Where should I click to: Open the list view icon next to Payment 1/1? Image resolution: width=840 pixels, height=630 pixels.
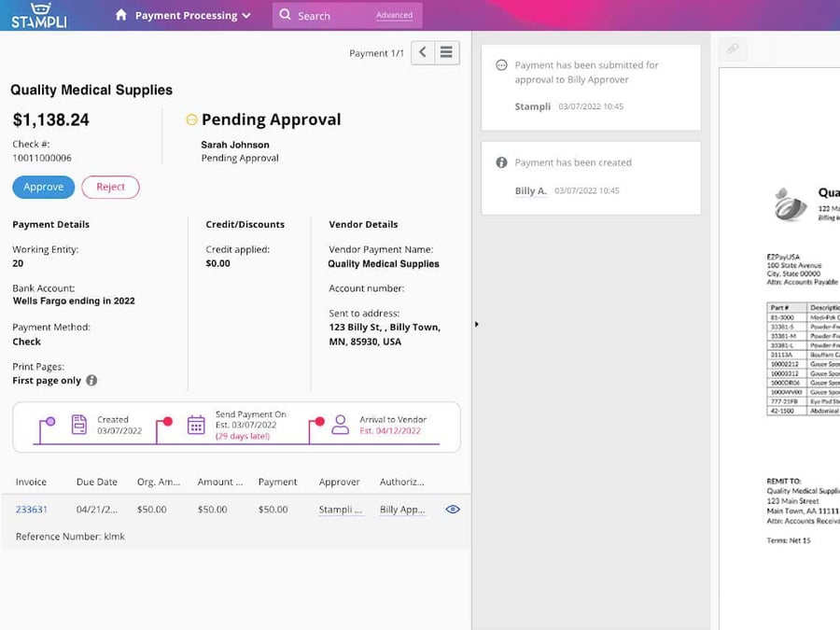445,52
